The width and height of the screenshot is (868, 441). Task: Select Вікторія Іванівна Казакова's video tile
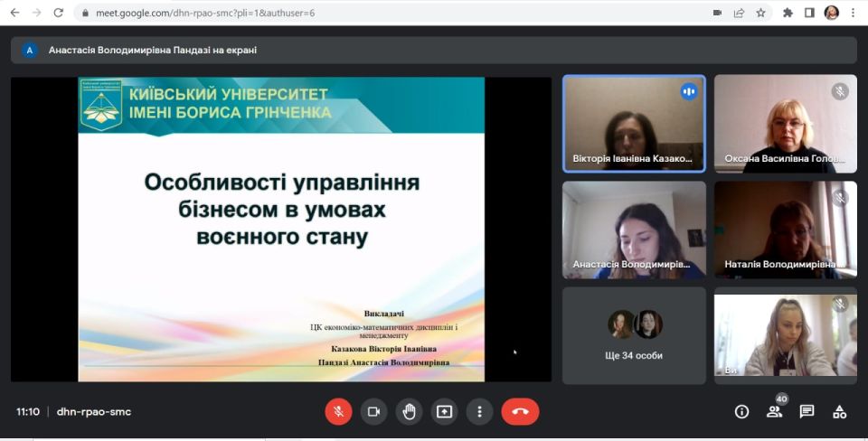(x=634, y=124)
